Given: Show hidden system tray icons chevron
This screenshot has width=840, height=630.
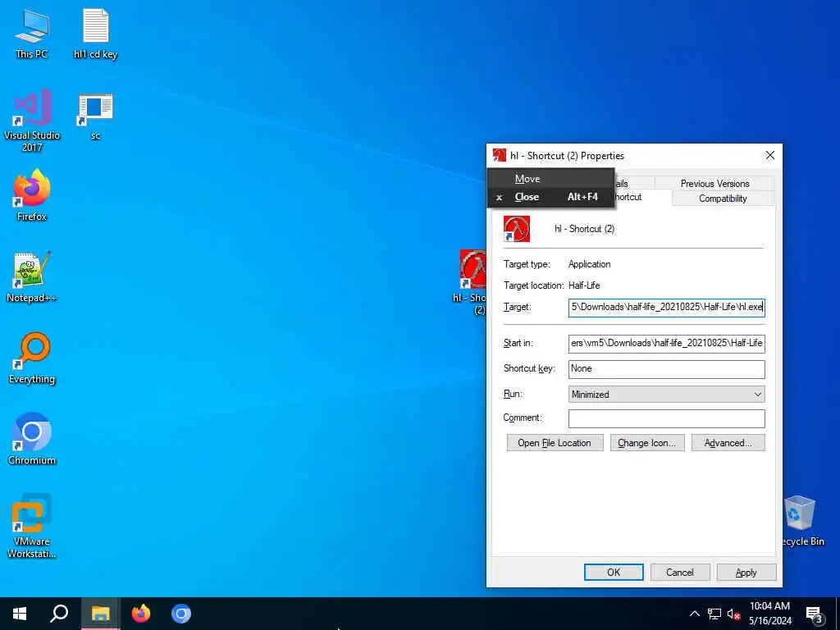Looking at the screenshot, I should pos(694,614).
